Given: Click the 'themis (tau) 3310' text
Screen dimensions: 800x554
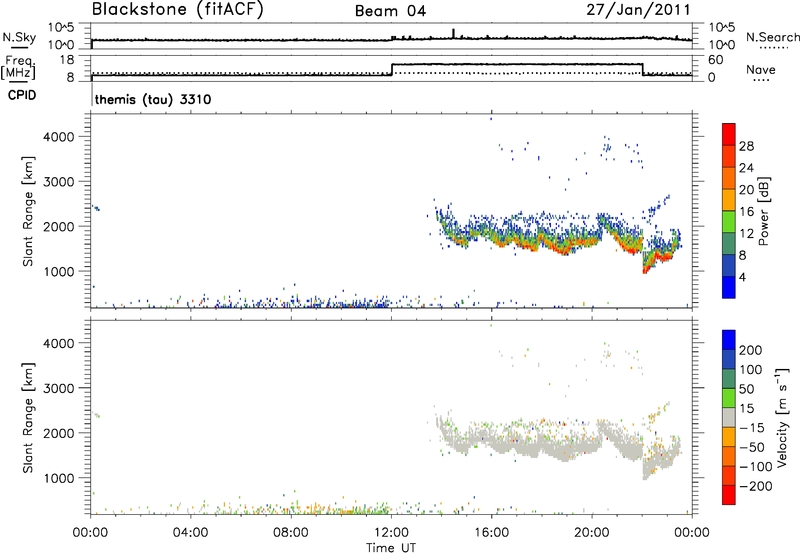Looking at the screenshot, I should (153, 99).
